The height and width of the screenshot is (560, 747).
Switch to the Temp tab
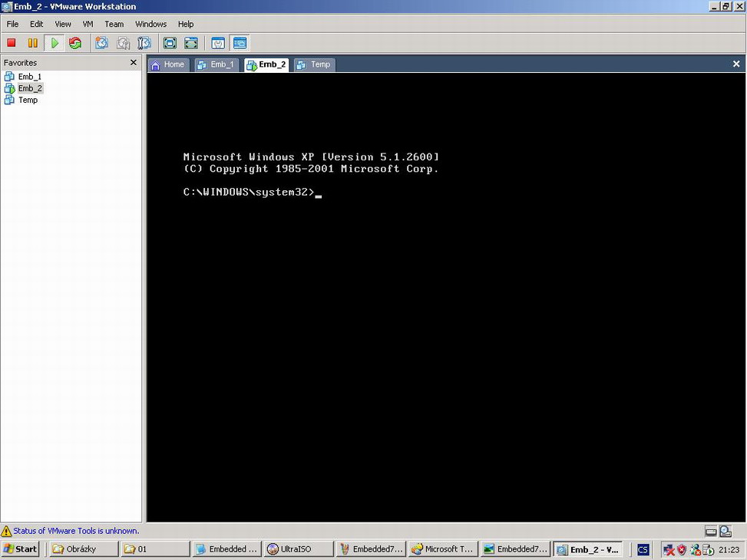point(315,64)
